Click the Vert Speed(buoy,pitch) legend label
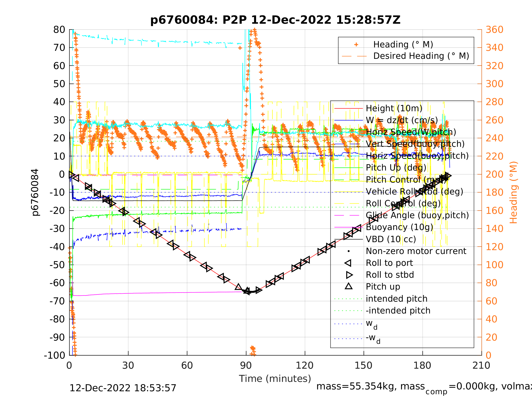This screenshot has width=532, height=399. (x=415, y=144)
